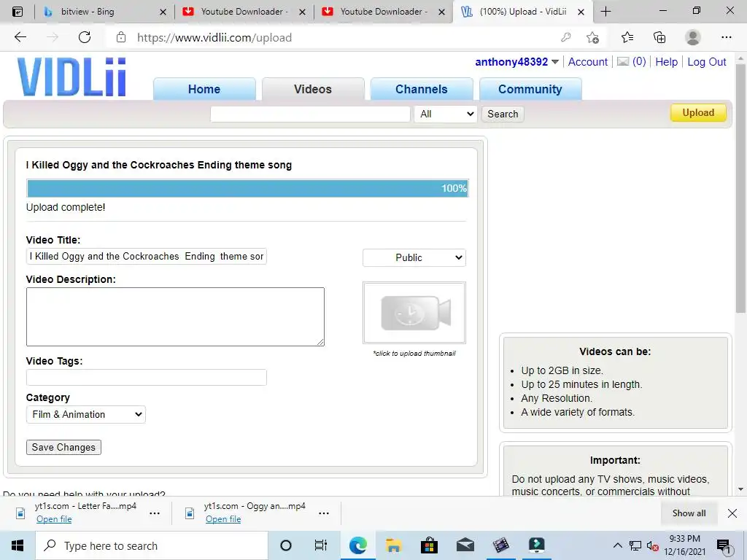Open the Channels navigation tab

422,89
